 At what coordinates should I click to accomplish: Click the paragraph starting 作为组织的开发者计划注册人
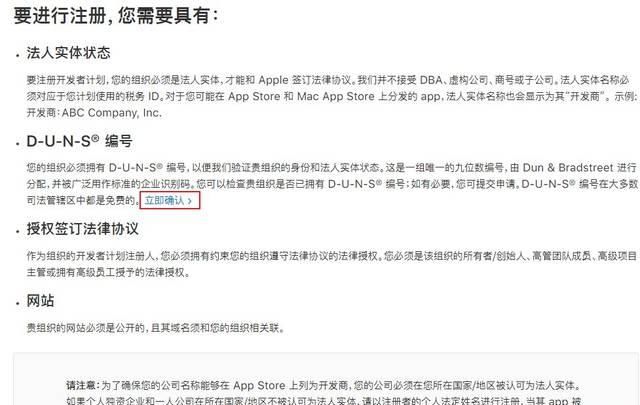click(332, 264)
